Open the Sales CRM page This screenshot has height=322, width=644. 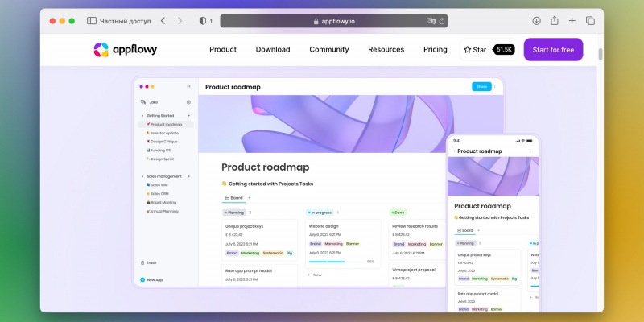[157, 194]
